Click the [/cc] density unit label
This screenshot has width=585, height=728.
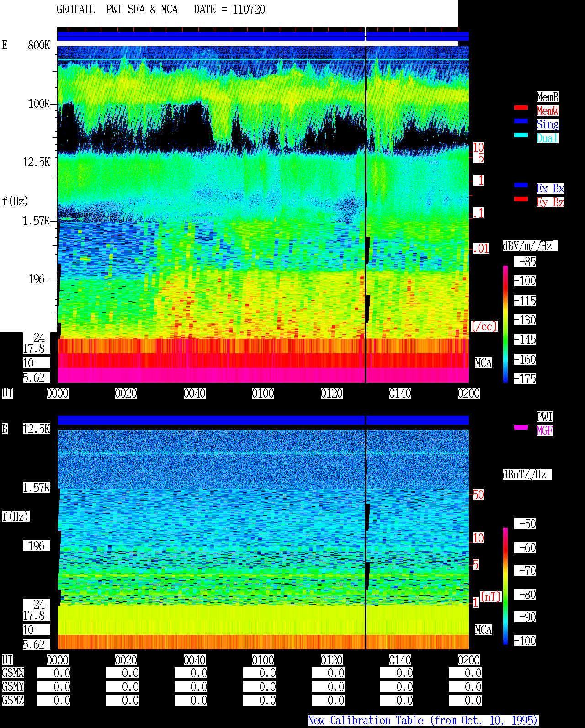(x=484, y=326)
